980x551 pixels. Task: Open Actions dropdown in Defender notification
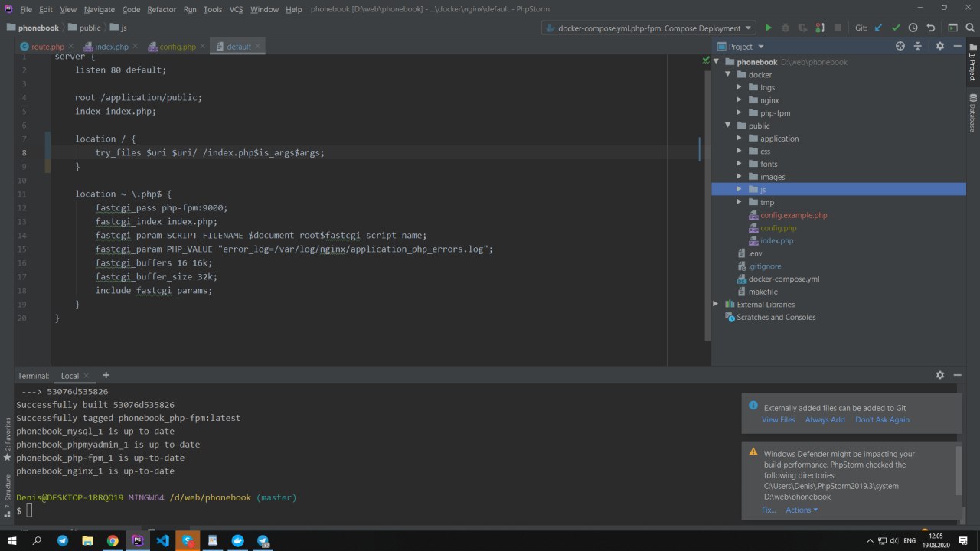[802, 510]
